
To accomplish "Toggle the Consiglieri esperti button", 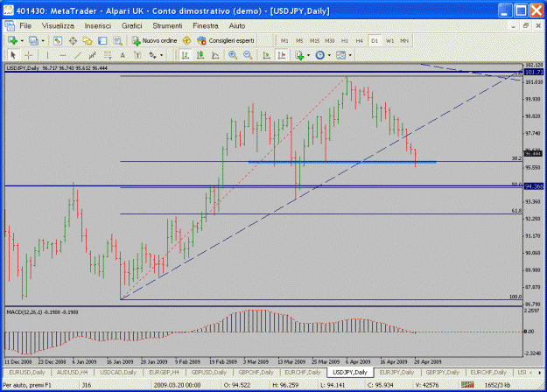I will [x=226, y=41].
